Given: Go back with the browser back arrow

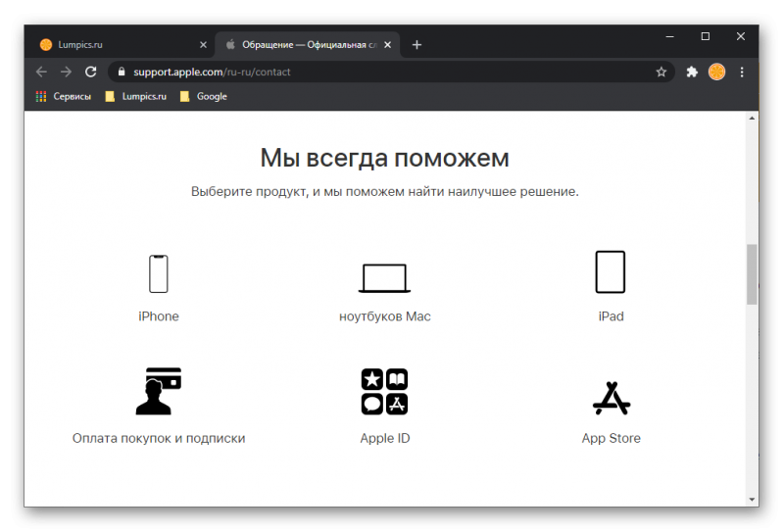Looking at the screenshot, I should click(41, 72).
